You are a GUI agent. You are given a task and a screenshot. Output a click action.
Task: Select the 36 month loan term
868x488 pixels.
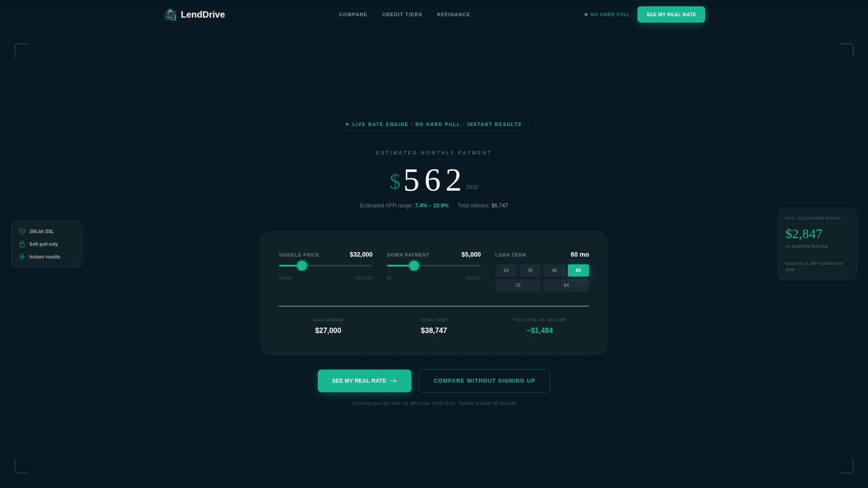click(530, 270)
